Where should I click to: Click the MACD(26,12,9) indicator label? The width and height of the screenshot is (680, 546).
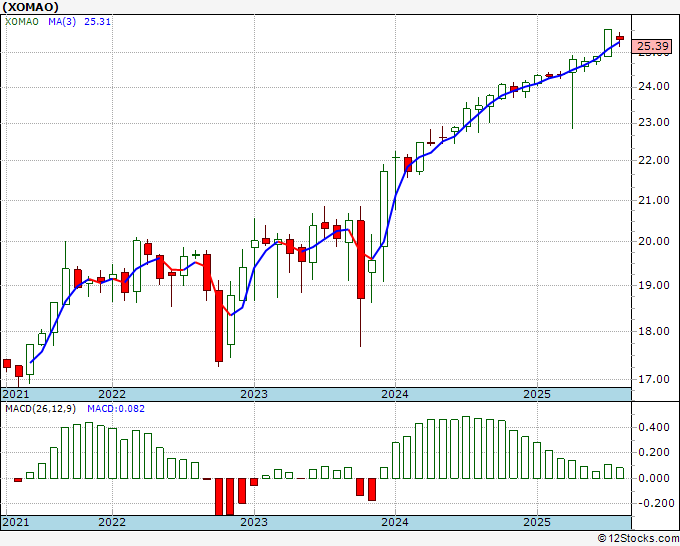point(41,409)
